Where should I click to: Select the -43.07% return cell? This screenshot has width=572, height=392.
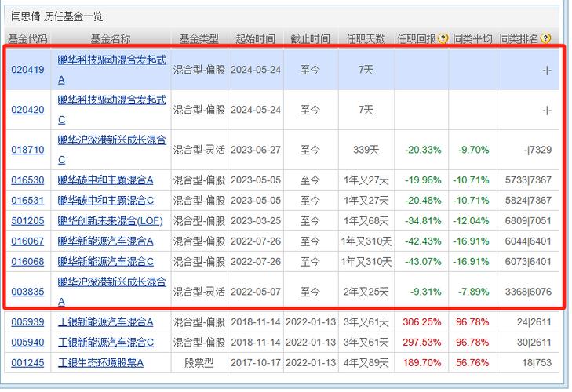pos(423,262)
